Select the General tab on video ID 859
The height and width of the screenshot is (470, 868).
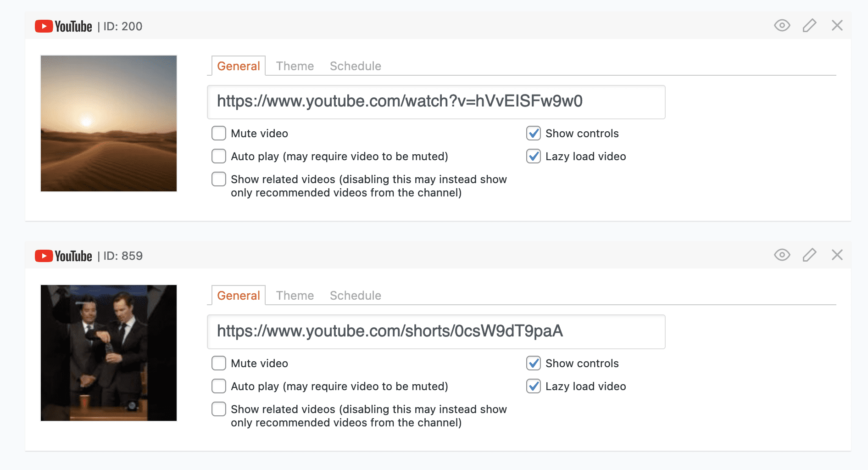coord(238,296)
